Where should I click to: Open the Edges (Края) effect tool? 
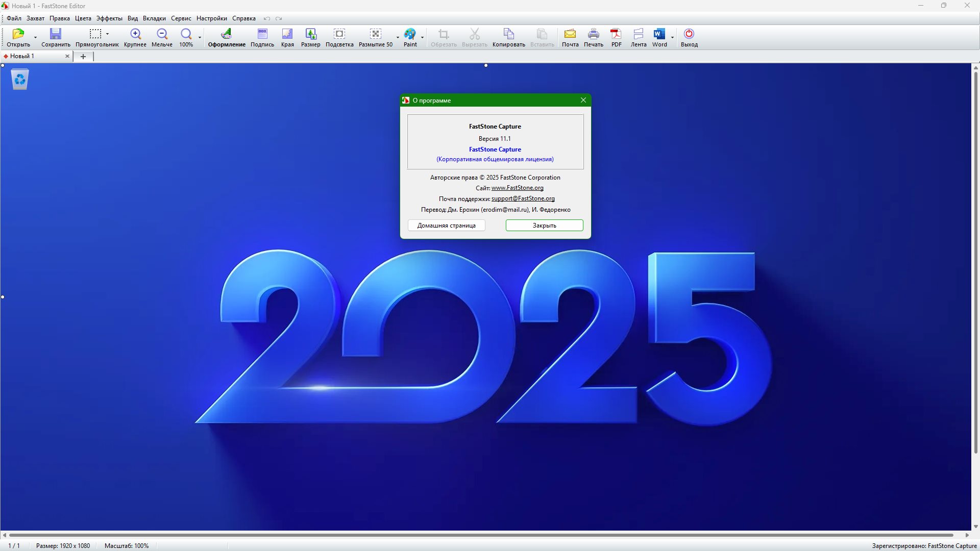pos(287,34)
